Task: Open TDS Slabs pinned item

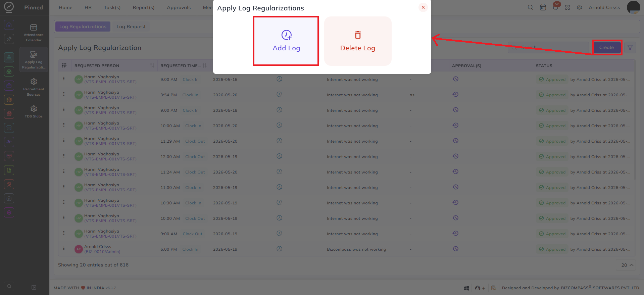Action: point(34,111)
